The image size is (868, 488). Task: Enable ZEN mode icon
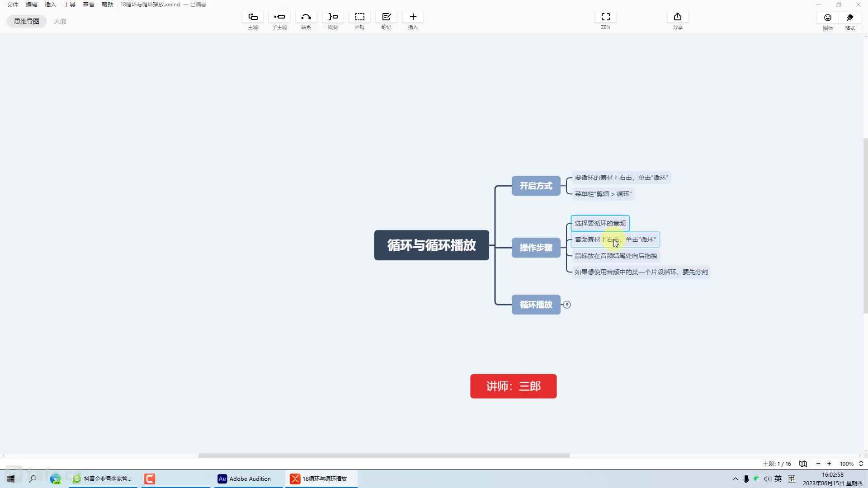[606, 16]
